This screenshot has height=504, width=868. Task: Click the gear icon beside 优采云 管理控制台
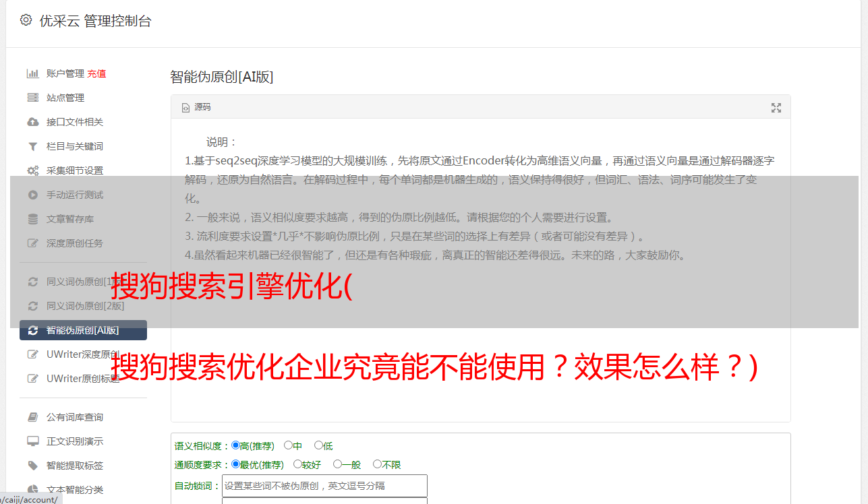tap(26, 20)
